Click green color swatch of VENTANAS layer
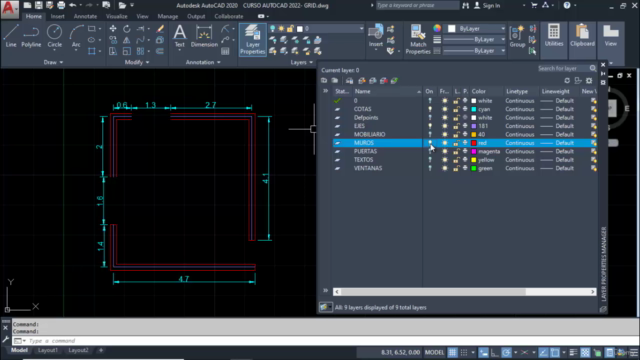The image size is (640, 360). (474, 168)
